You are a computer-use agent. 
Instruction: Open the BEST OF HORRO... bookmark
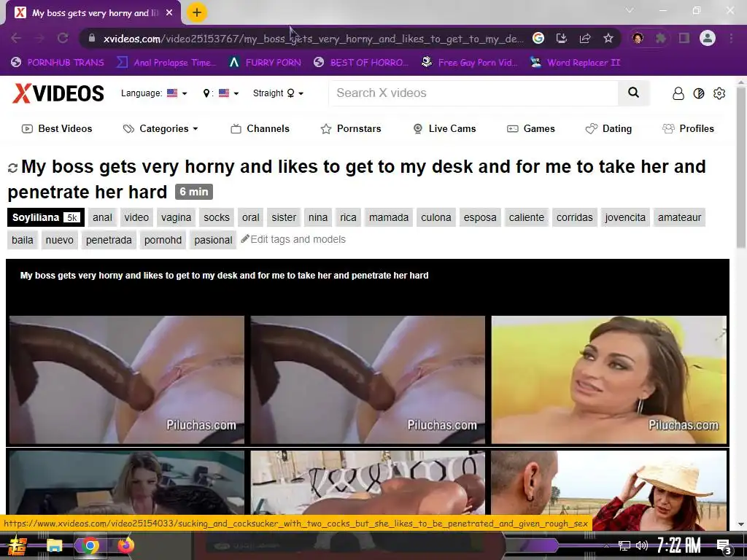tap(361, 63)
